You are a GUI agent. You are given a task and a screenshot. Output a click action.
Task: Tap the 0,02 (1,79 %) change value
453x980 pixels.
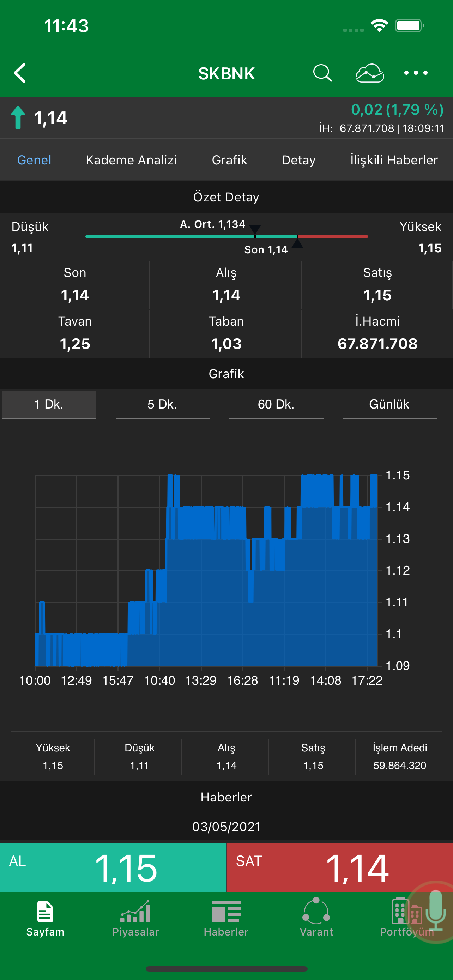click(397, 110)
